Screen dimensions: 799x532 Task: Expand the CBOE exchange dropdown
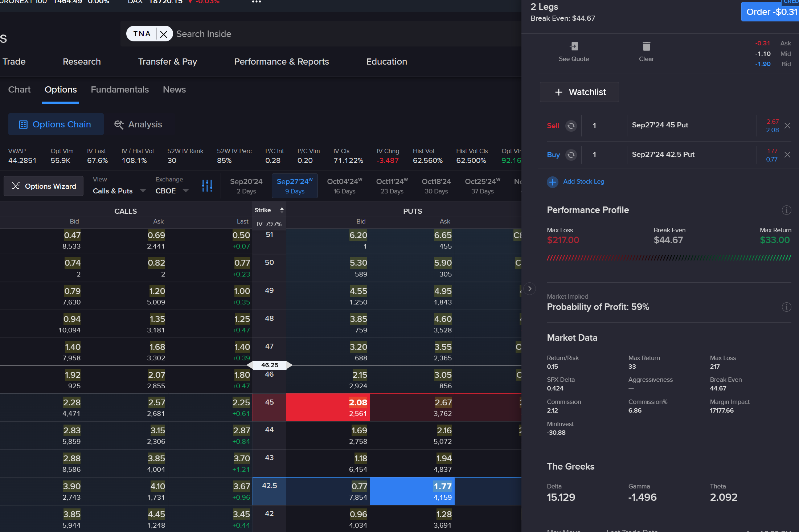[x=172, y=191]
